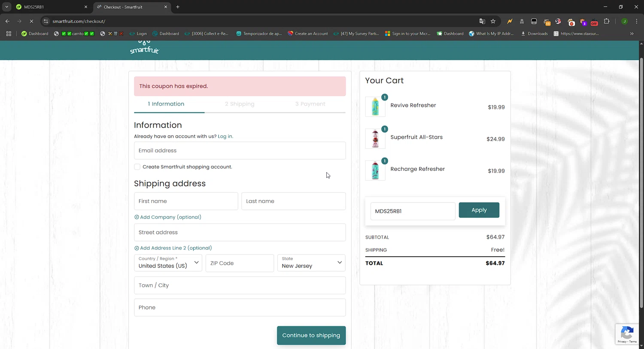
Task: Click the page vertical scrollbar
Action: pos(641,182)
